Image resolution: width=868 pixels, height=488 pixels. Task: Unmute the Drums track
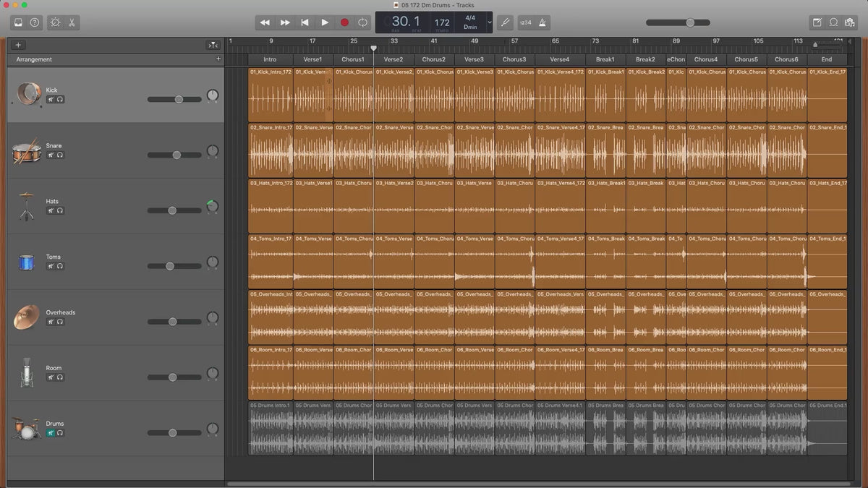[x=51, y=433]
